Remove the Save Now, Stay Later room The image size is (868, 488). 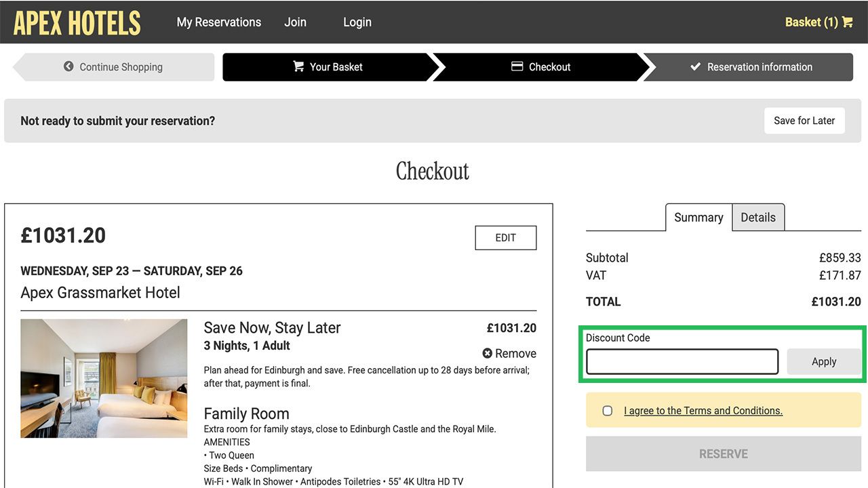click(x=509, y=353)
